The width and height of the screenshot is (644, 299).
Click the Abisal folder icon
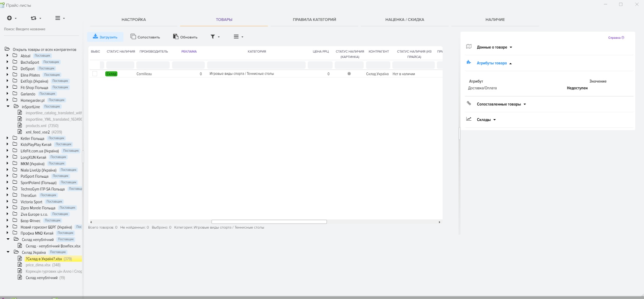coord(15,55)
